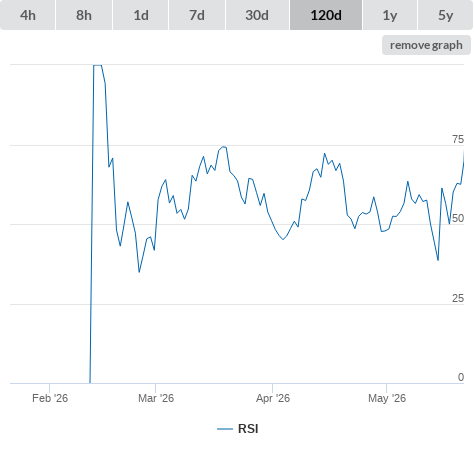This screenshot has width=474, height=455.
Task: Click the RSI peak at chart top
Action: [97, 65]
